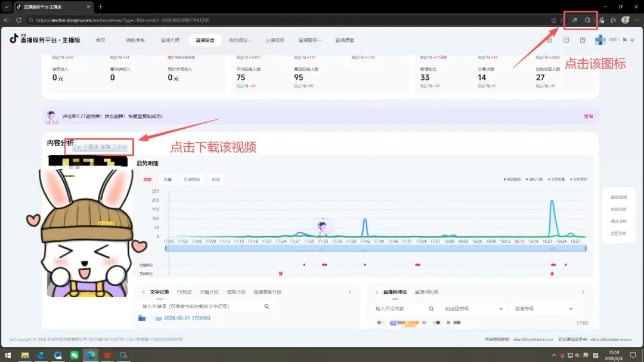This screenshot has height=362, width=644.
Task: Switch to 直播间礼物 tab
Action: (426, 292)
